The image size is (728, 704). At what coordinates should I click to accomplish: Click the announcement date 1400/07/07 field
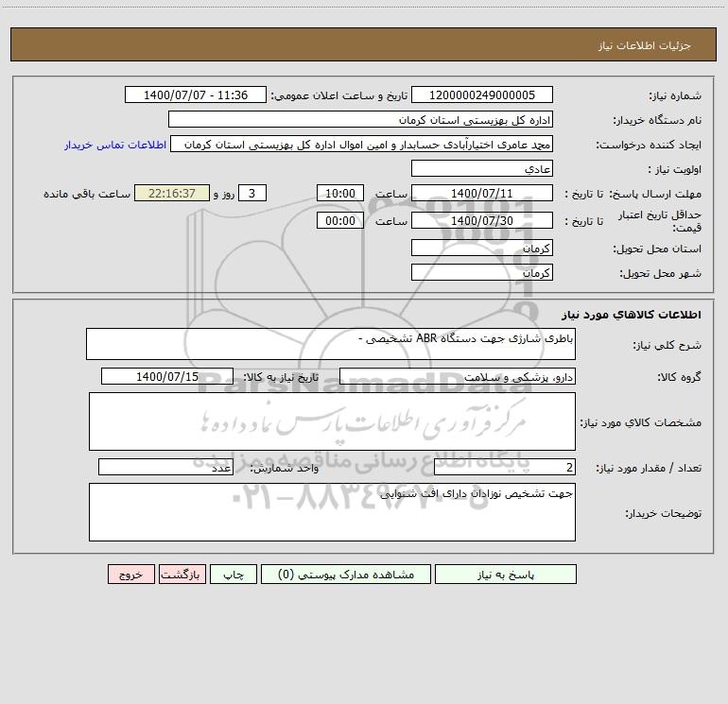(x=196, y=94)
